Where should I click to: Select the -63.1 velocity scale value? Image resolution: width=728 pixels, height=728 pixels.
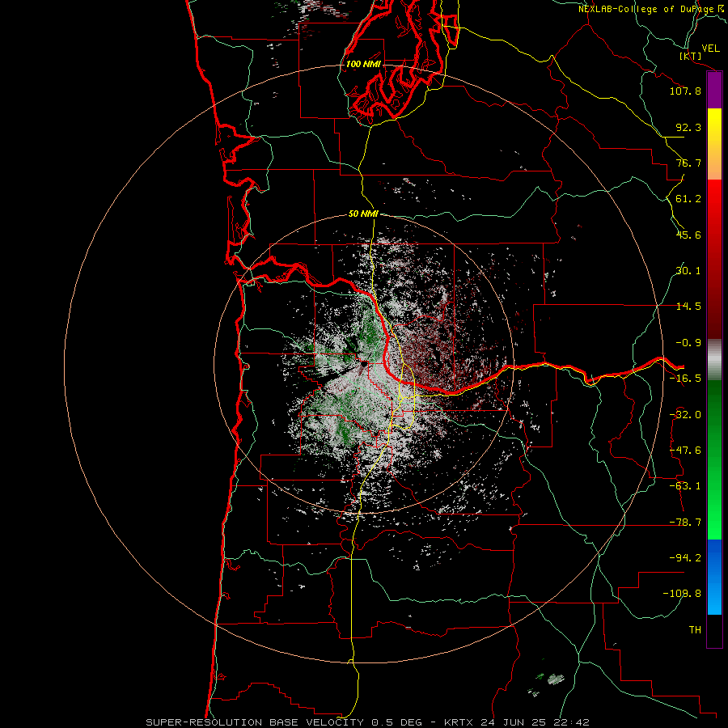pos(685,486)
